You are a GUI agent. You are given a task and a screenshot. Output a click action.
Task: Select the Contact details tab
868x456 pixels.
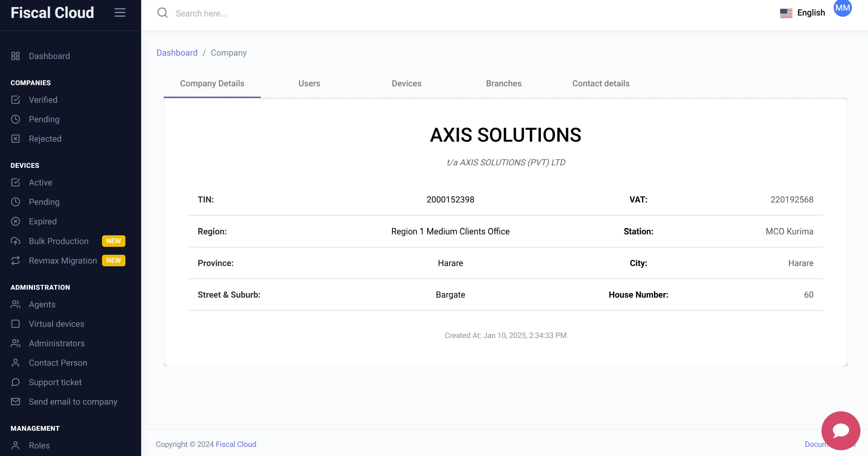click(600, 84)
